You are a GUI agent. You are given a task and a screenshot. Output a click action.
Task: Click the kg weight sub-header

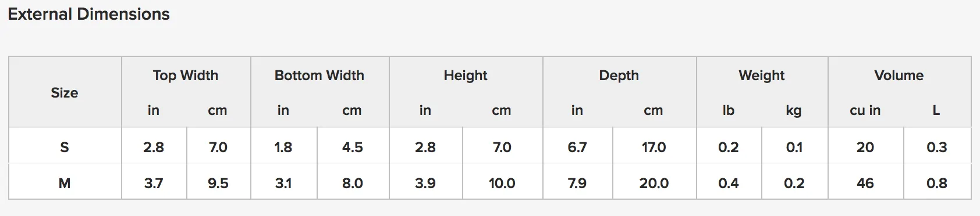click(794, 111)
